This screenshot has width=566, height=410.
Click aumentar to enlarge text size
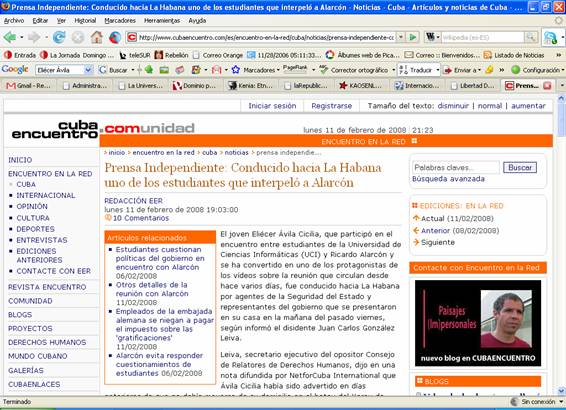coord(528,106)
